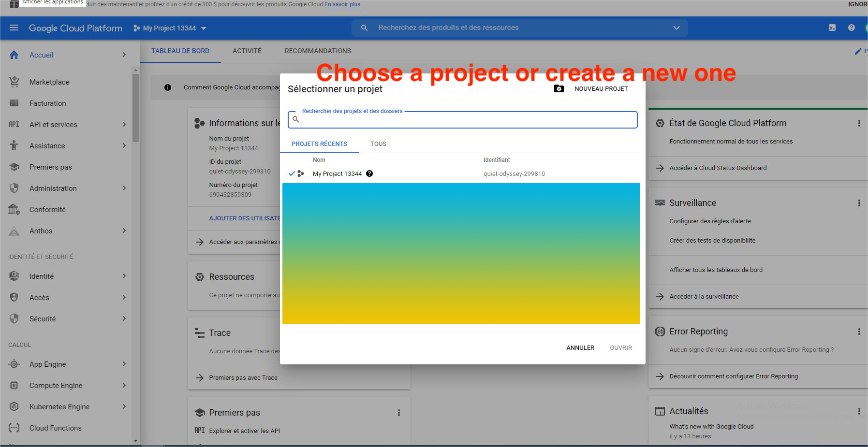Click the Identité icon in sidebar
868x447 pixels.
tap(14, 276)
